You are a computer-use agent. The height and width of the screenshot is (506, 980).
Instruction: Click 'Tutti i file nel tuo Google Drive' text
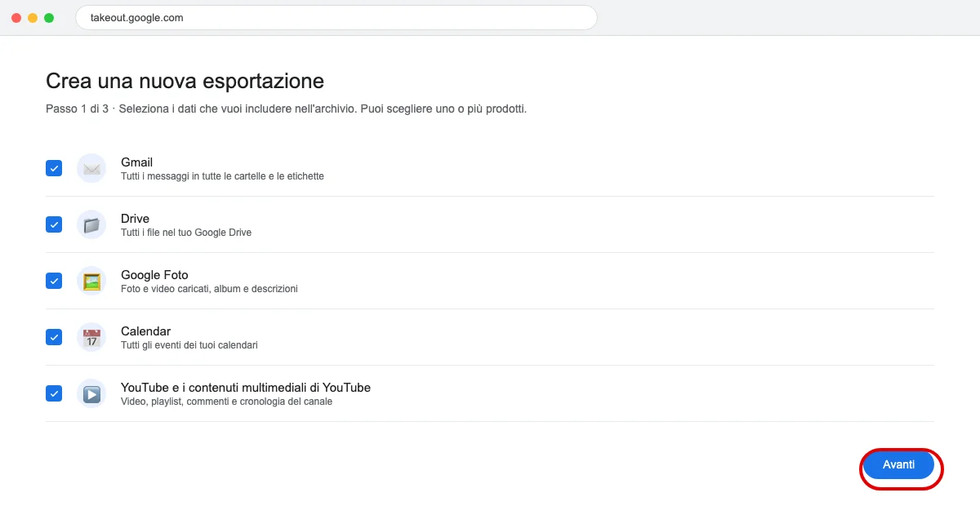(x=186, y=233)
